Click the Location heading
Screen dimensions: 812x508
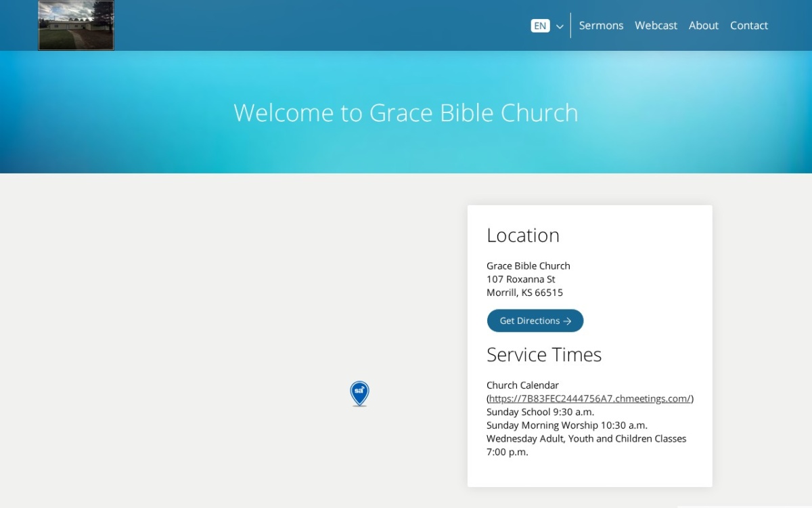click(x=523, y=235)
